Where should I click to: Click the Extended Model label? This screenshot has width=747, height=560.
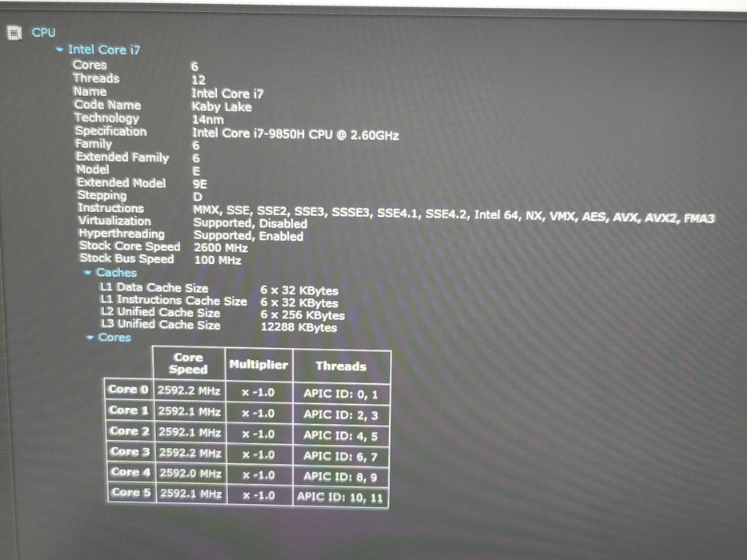click(x=121, y=182)
